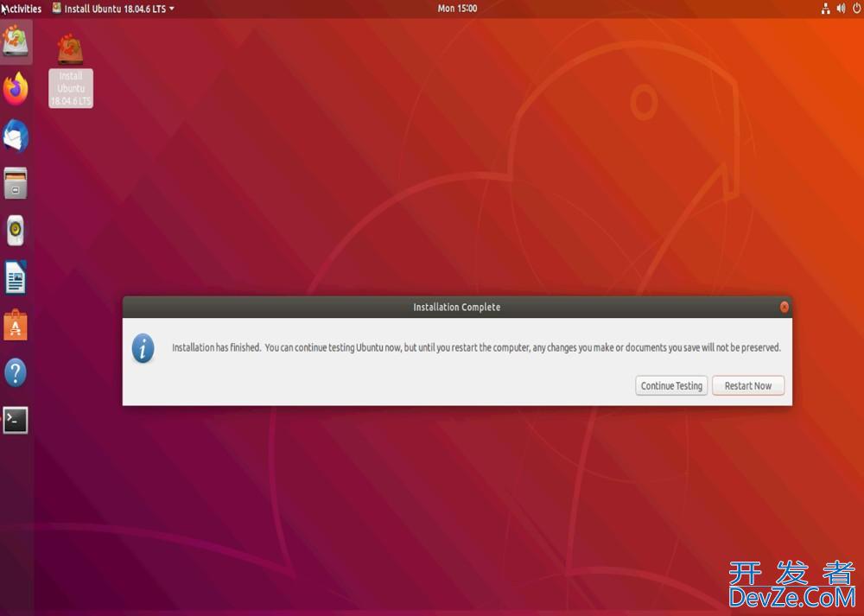The width and height of the screenshot is (864, 616).
Task: Click the Continue Testing button
Action: (671, 385)
